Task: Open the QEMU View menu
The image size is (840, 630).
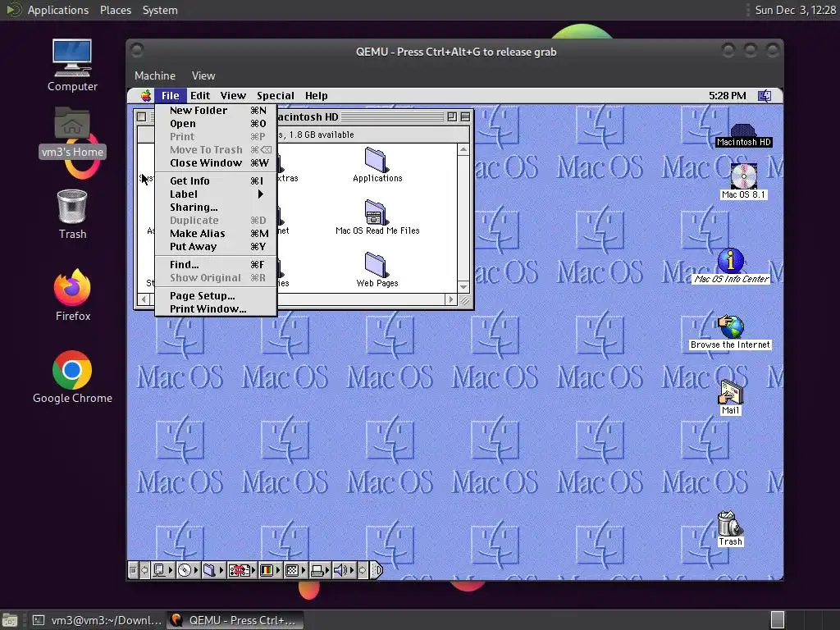Action: 203,75
